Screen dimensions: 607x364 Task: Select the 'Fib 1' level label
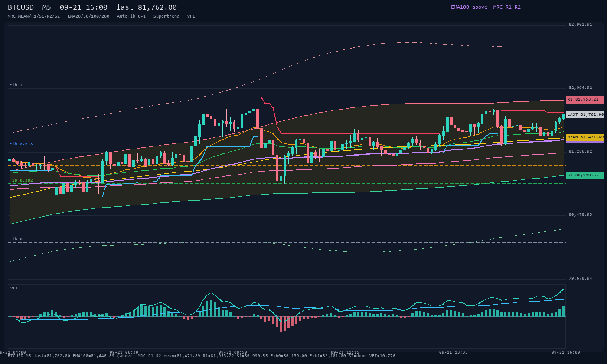[16, 85]
